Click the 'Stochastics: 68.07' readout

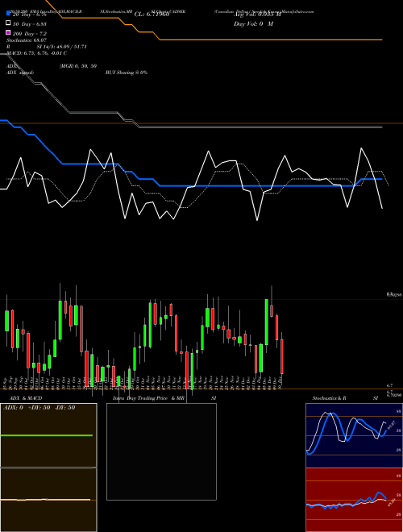[x=27, y=40]
